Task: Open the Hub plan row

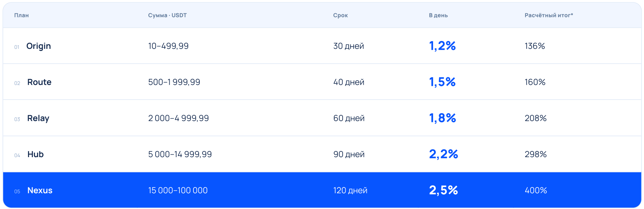Action: pos(322,154)
